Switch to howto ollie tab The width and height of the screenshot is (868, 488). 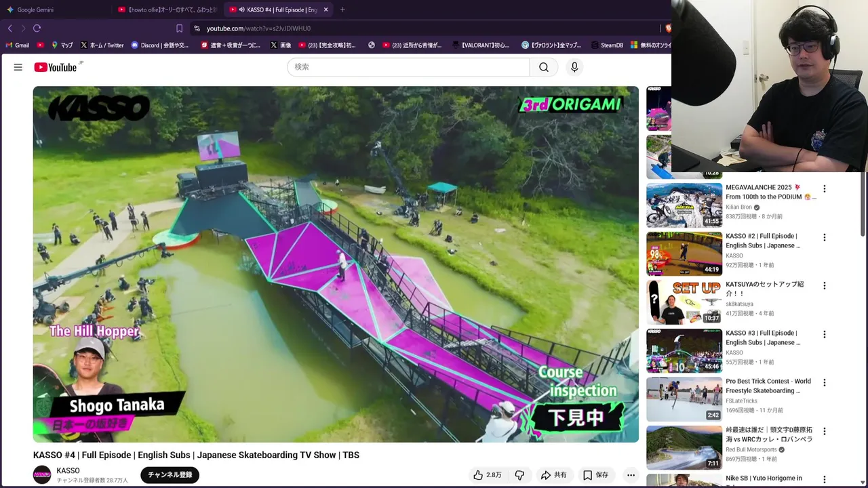[x=167, y=9]
